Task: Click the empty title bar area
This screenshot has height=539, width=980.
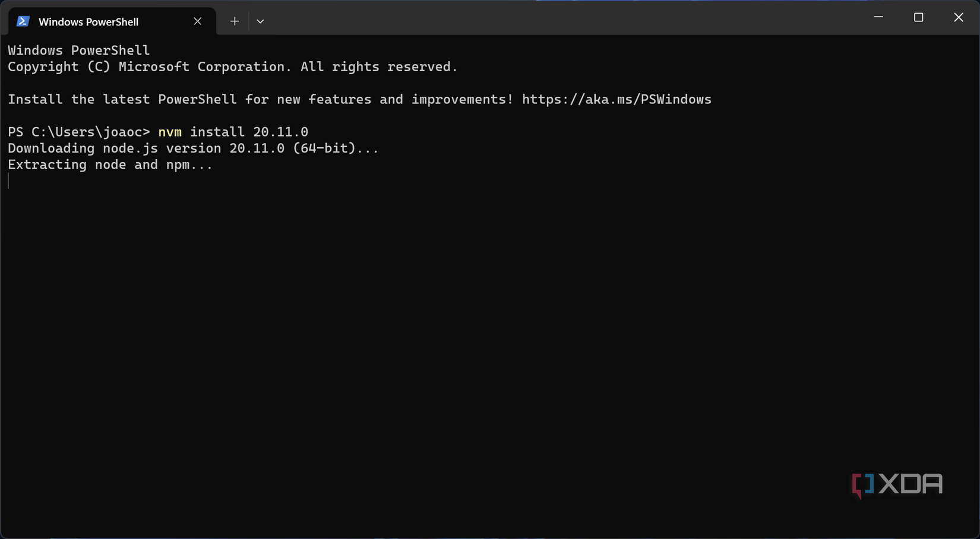Action: [535, 18]
